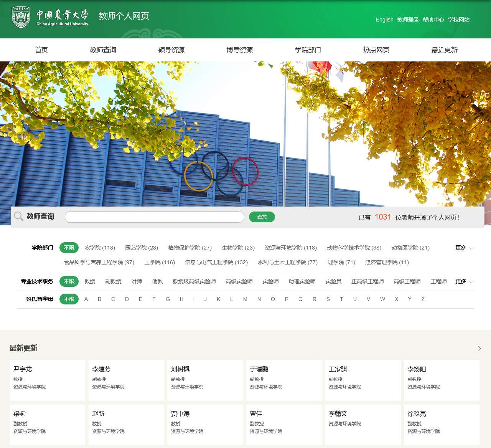Filter by 理学院 (71)
The image size is (491, 448).
coord(341,262)
